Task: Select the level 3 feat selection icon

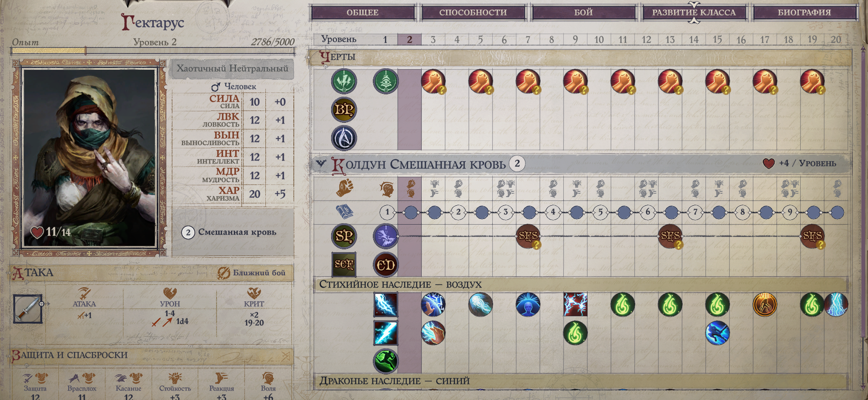Action: point(434,82)
